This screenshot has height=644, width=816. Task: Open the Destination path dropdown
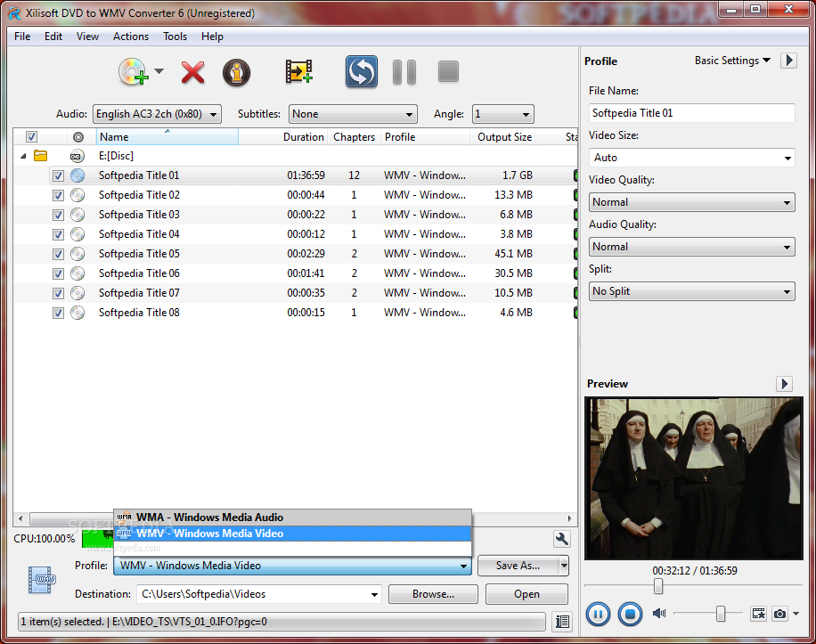click(374, 595)
